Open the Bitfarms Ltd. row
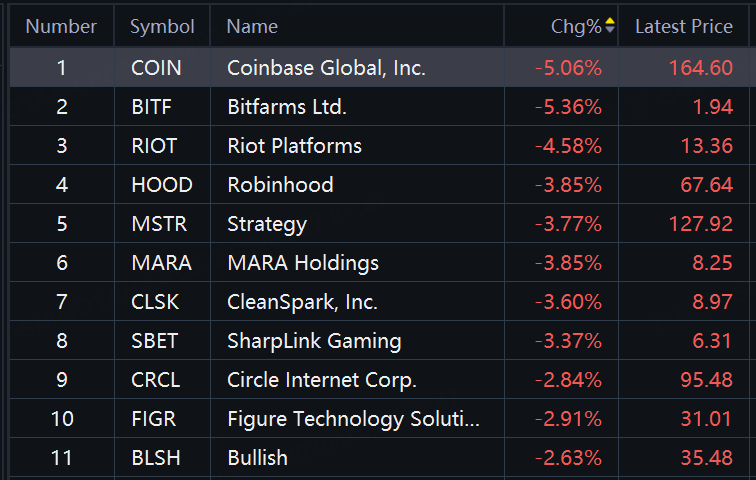Screen dimensions: 756x480 (x=287, y=107)
